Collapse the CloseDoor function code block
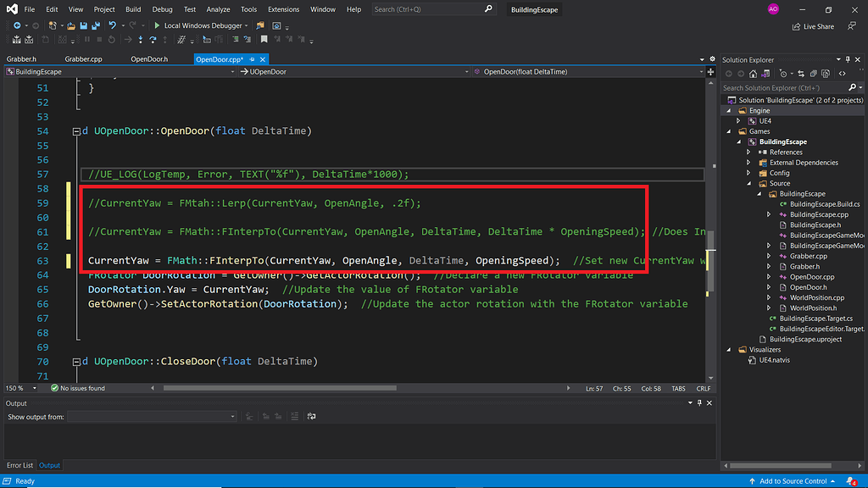Image resolution: width=868 pixels, height=488 pixels. click(76, 361)
